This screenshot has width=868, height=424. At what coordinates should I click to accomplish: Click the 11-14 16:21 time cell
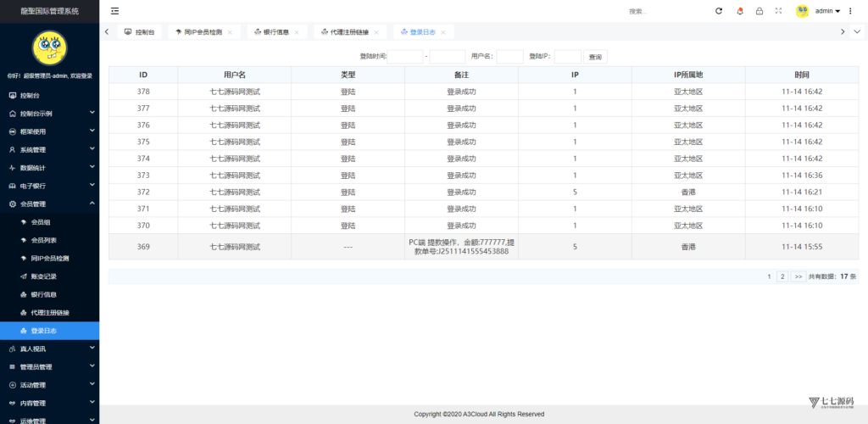pyautogui.click(x=802, y=192)
